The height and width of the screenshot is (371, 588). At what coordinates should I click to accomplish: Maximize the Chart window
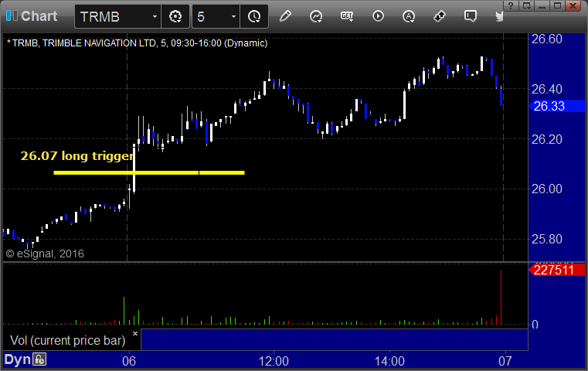(x=558, y=5)
